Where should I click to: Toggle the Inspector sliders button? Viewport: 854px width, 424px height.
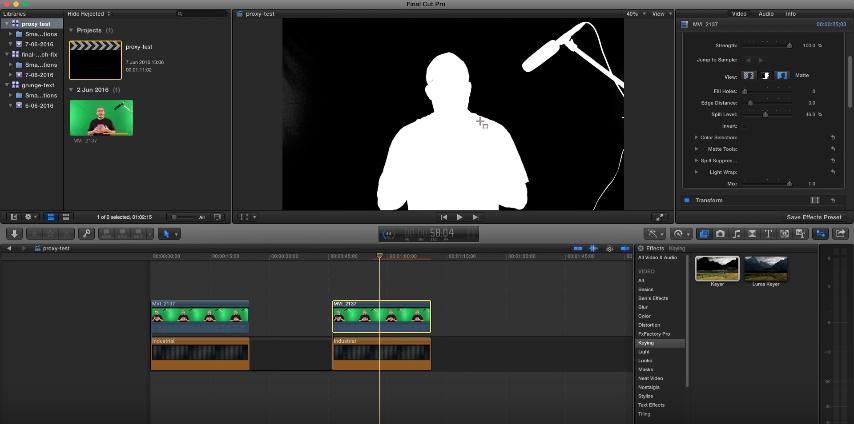(x=820, y=234)
